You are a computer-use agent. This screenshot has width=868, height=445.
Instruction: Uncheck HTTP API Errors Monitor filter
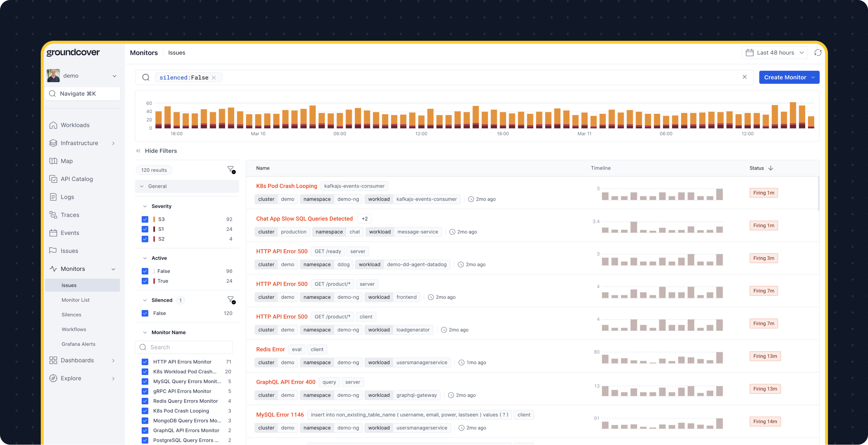[x=145, y=362]
